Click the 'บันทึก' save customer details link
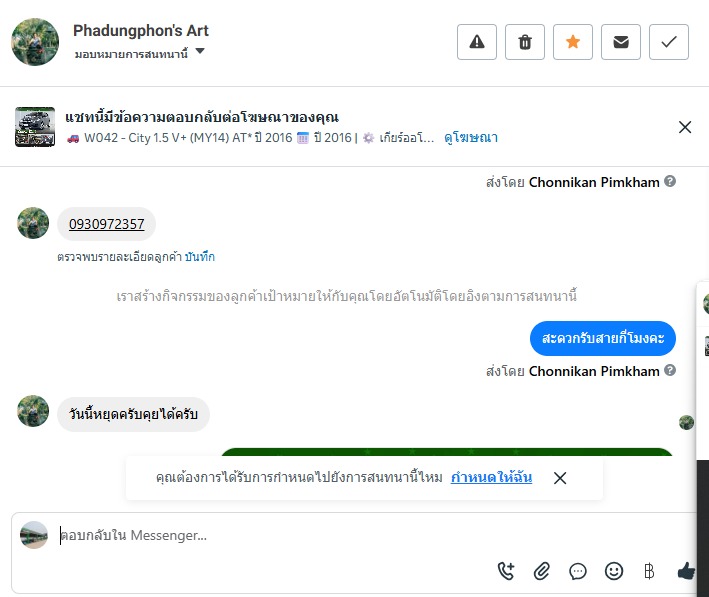This screenshot has height=597, width=709. (200, 257)
